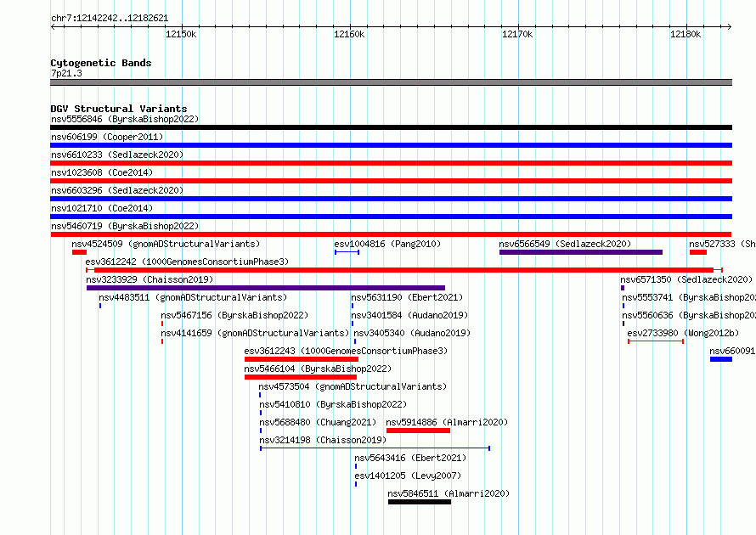Click the black nsv5846511 variant bar
This screenshot has height=535, width=756.
(x=420, y=502)
